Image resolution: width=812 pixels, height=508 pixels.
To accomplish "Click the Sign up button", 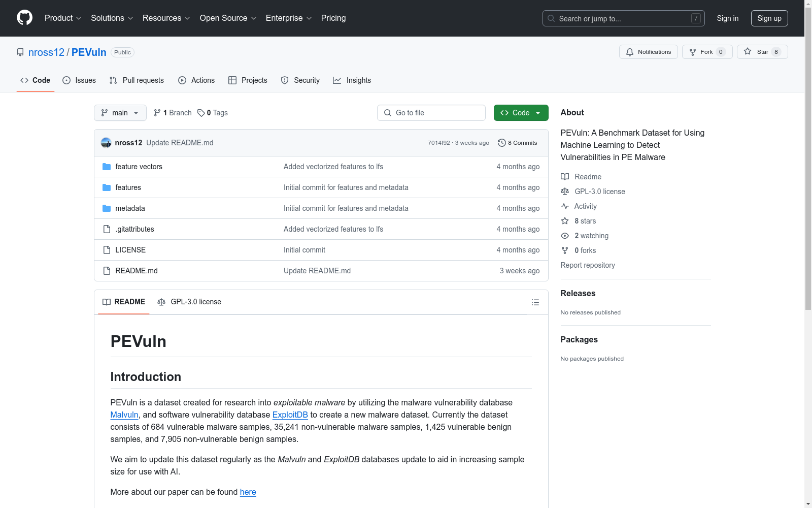I will click(x=769, y=18).
